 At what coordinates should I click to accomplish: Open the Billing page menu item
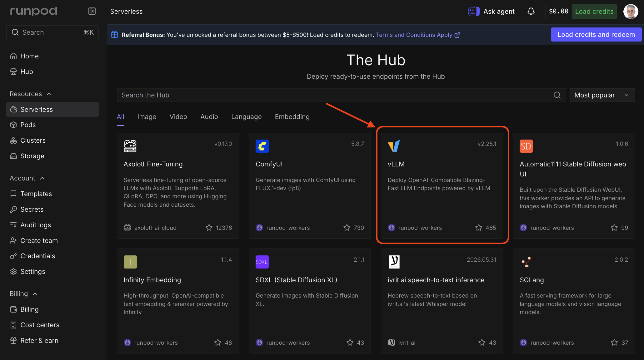[x=52, y=309]
